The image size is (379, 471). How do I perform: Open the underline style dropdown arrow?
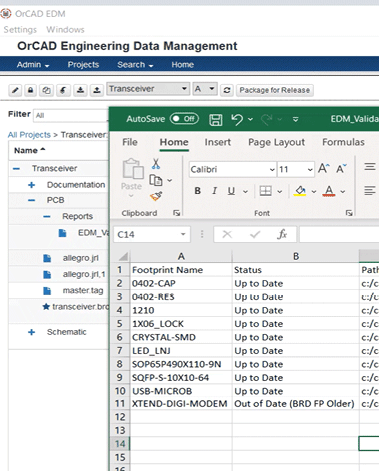(245, 191)
